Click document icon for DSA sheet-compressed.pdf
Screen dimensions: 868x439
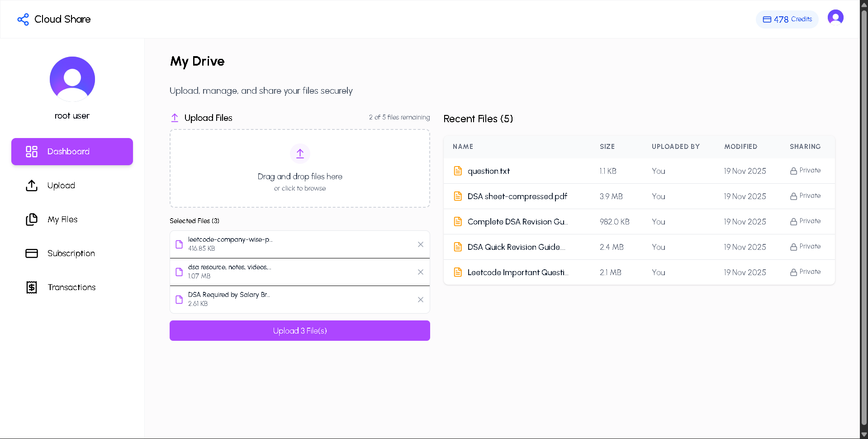click(x=458, y=196)
